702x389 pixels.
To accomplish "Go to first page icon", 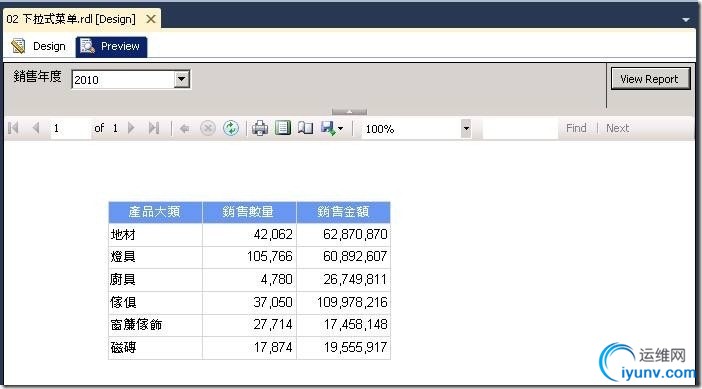I will click(x=13, y=128).
